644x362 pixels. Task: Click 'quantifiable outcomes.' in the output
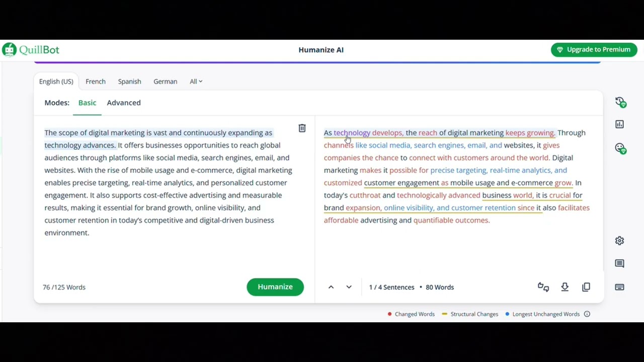click(451, 220)
